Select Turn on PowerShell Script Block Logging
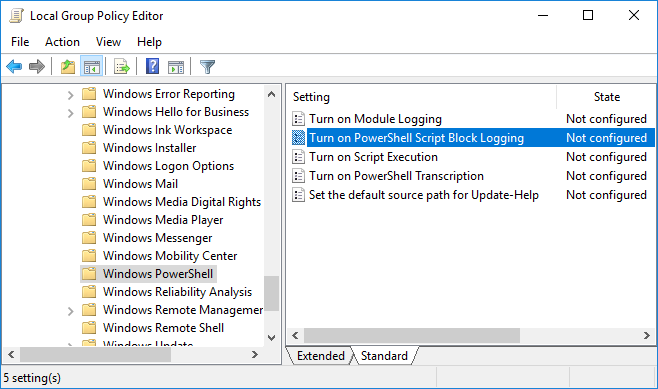This screenshot has width=658, height=389. 416,138
